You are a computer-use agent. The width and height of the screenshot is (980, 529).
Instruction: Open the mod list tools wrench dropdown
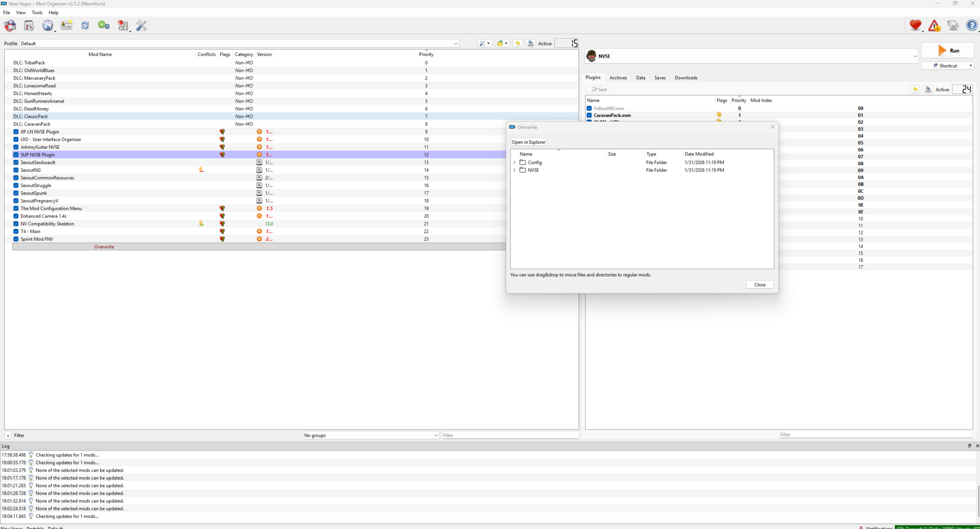[484, 43]
